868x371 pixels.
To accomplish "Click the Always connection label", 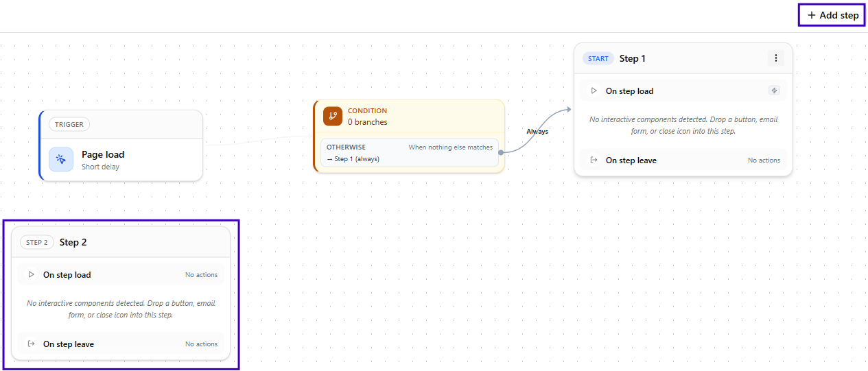I will tap(537, 131).
